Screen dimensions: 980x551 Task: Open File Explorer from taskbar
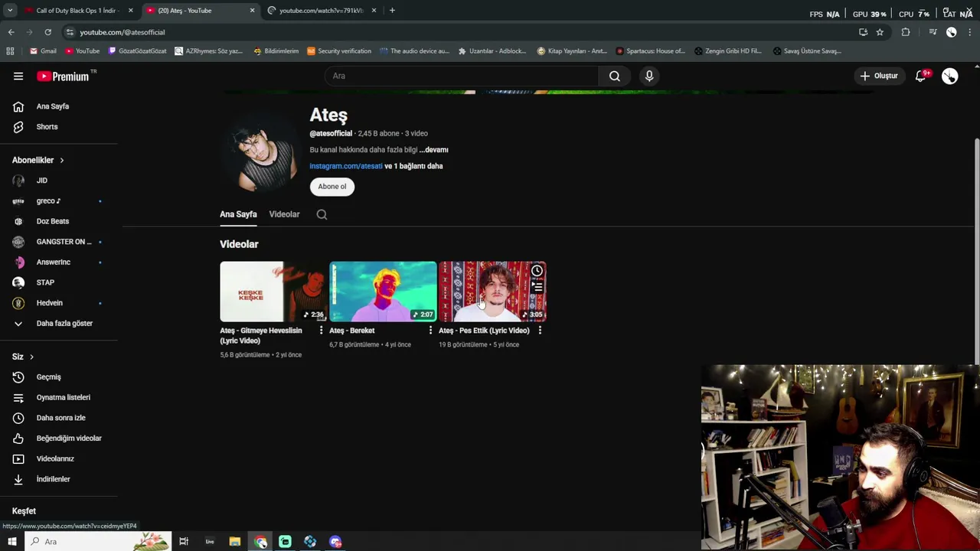[235, 542]
